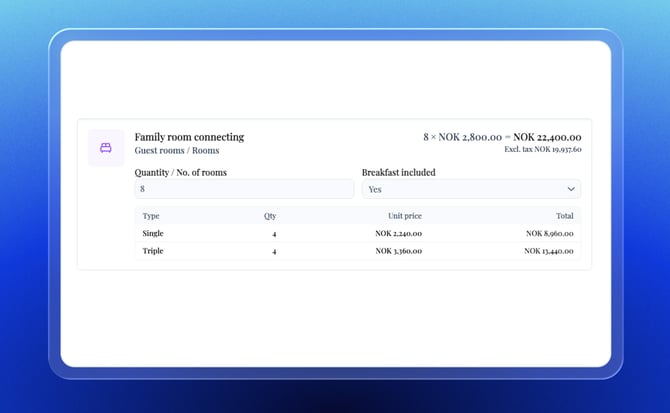This screenshot has width=670, height=413.
Task: Click the quantity in the Single row
Action: pyautogui.click(x=274, y=234)
